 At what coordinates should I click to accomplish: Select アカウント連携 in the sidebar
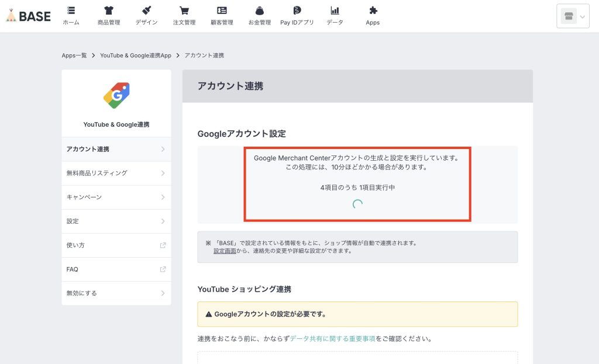click(116, 149)
